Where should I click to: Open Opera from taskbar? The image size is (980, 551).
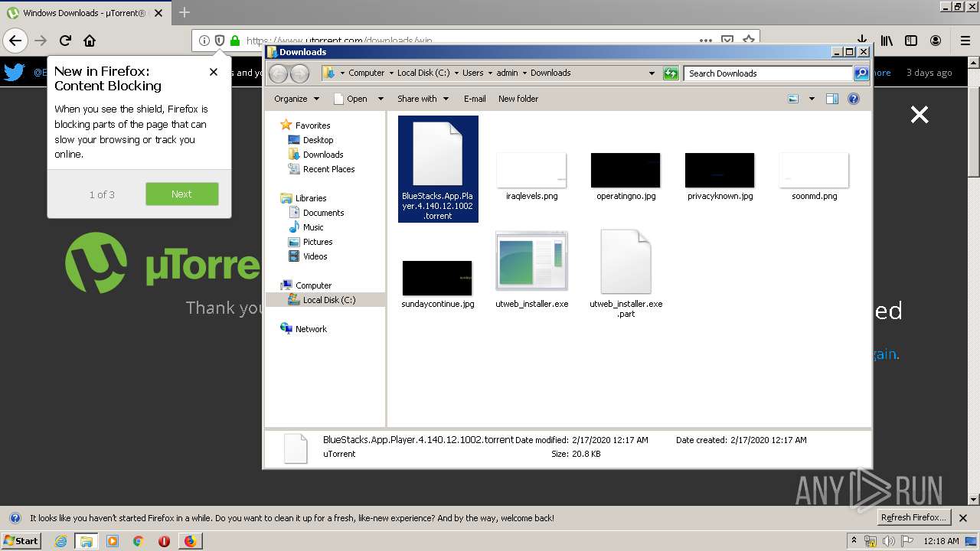(164, 541)
